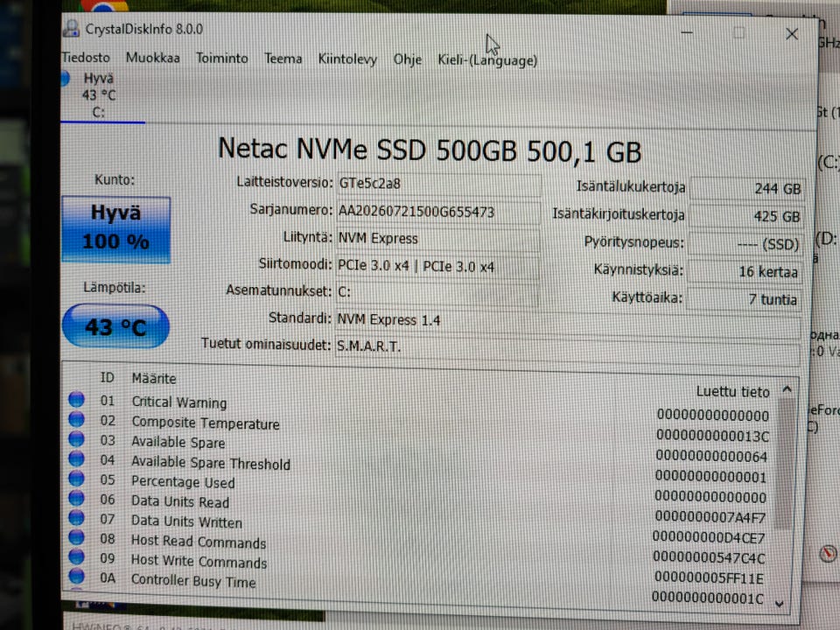Image resolution: width=840 pixels, height=630 pixels.
Task: Click the raw value 0000000547C4C
Action: 708,557
